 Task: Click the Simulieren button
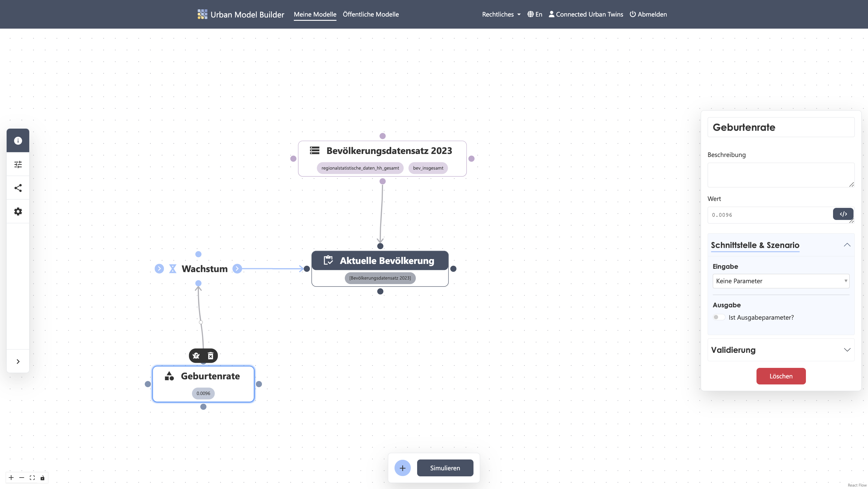point(445,468)
